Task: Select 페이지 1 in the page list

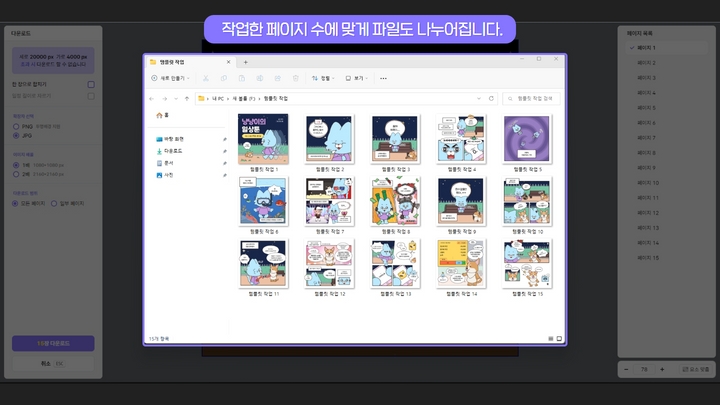Action: pos(666,48)
